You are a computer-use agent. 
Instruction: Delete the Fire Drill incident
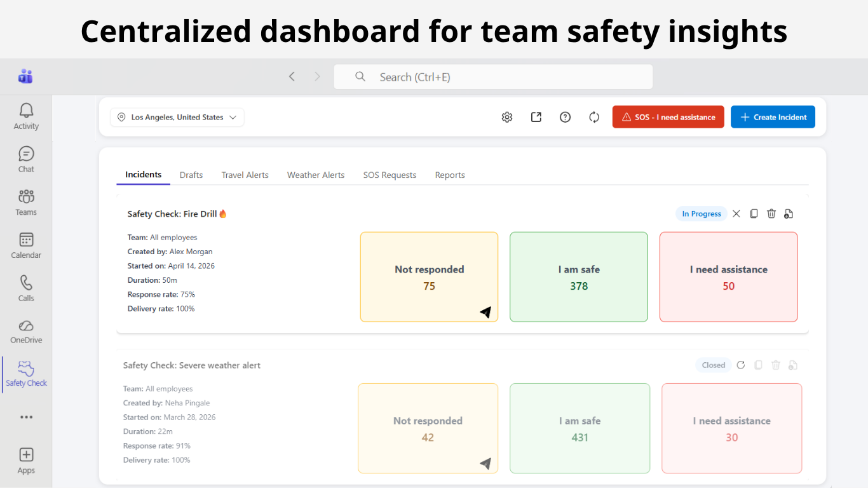point(771,213)
